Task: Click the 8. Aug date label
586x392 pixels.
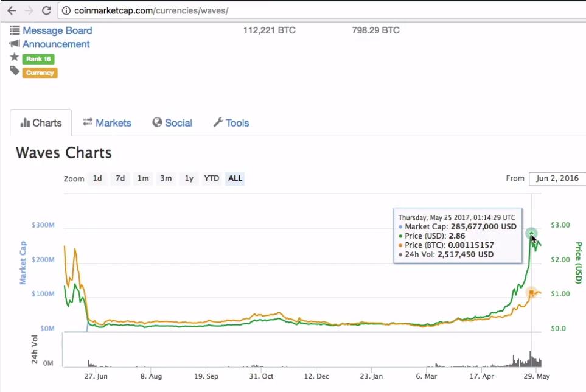Action: (x=151, y=376)
